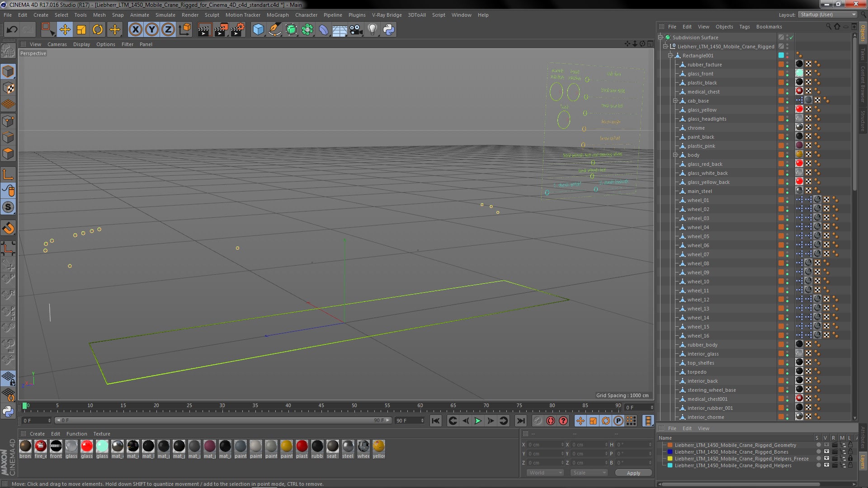868x488 pixels.
Task: Click the Floor environment icon
Action: click(x=340, y=30)
